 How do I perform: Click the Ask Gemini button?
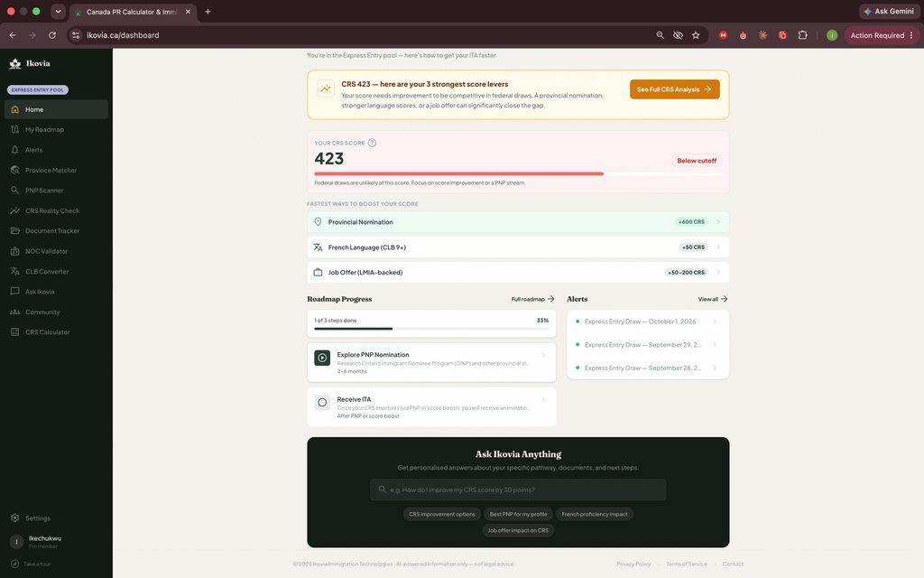889,11
